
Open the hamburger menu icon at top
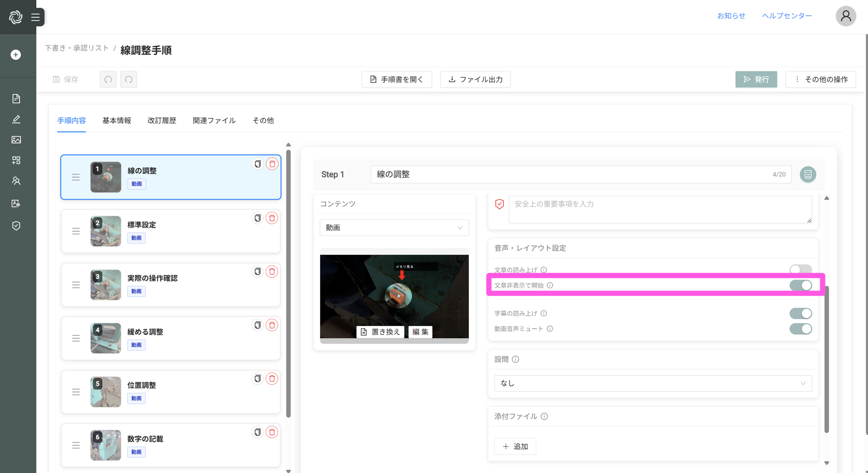tap(36, 17)
